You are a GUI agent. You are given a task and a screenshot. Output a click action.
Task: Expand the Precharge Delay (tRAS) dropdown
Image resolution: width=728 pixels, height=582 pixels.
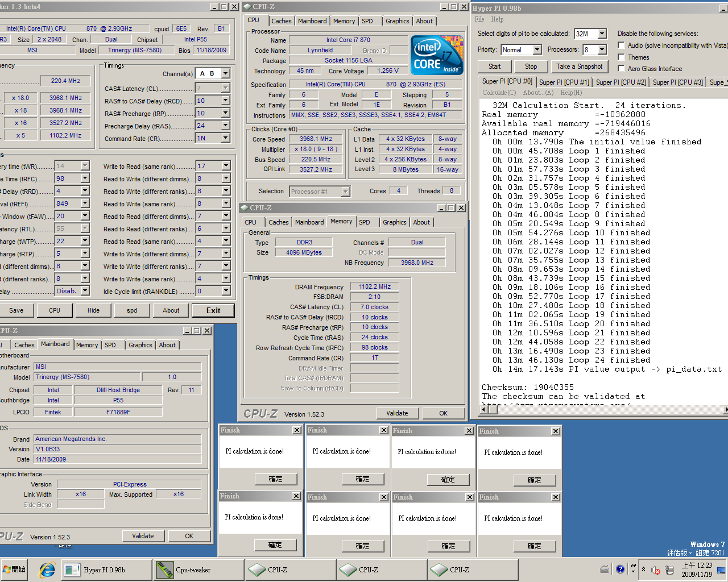pos(226,126)
